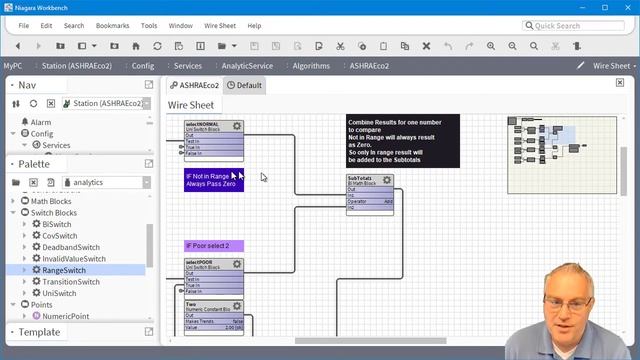Reset zoom with the plain magnifier icon
Image resolution: width=640 pixels, height=360 pixels.
pyautogui.click(x=534, y=46)
